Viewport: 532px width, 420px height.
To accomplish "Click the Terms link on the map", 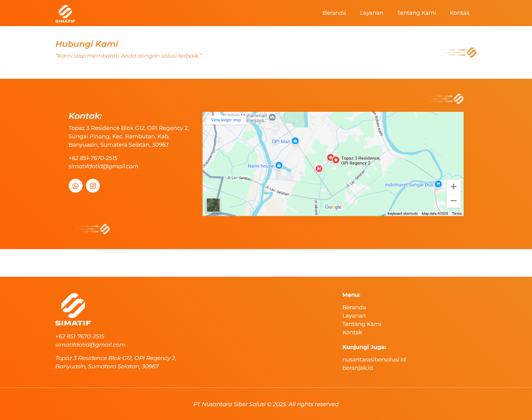I will 457,214.
